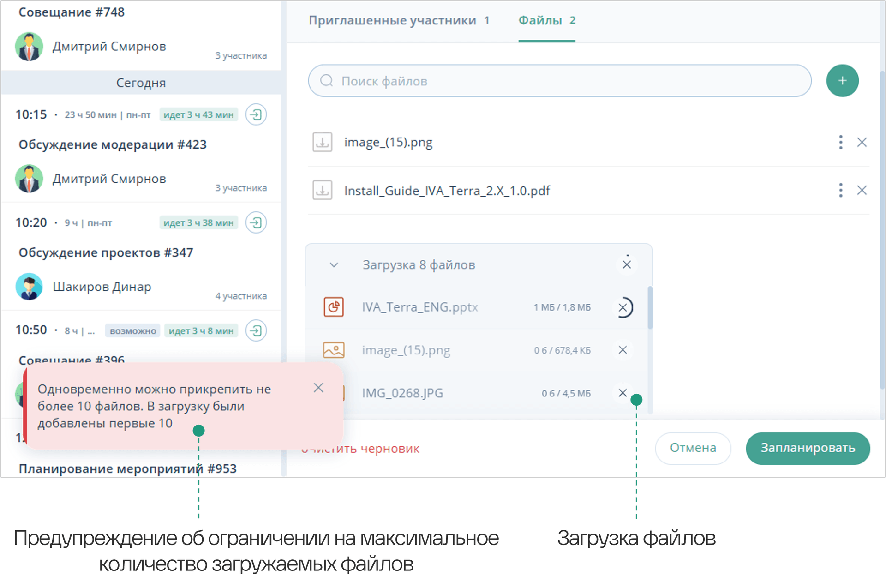Download Install_Guide_IVA_Terra_2.X_1.0.pdf file
The image size is (886, 588).
(x=322, y=190)
